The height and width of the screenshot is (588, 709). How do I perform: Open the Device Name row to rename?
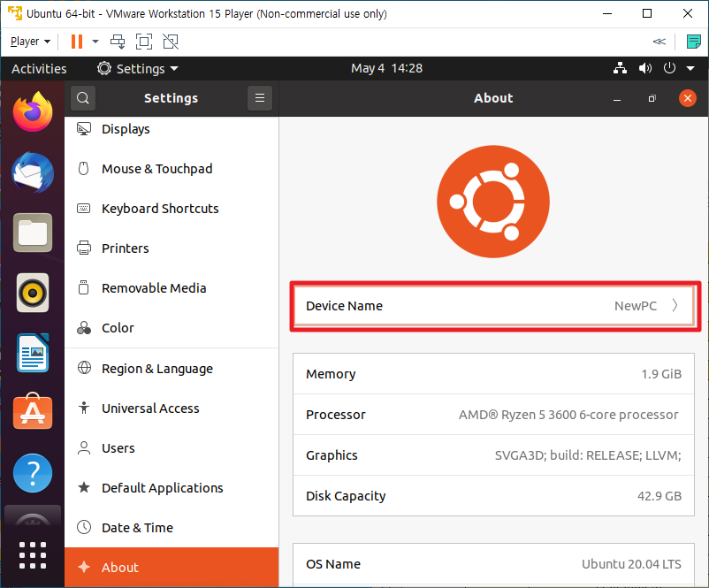494,306
